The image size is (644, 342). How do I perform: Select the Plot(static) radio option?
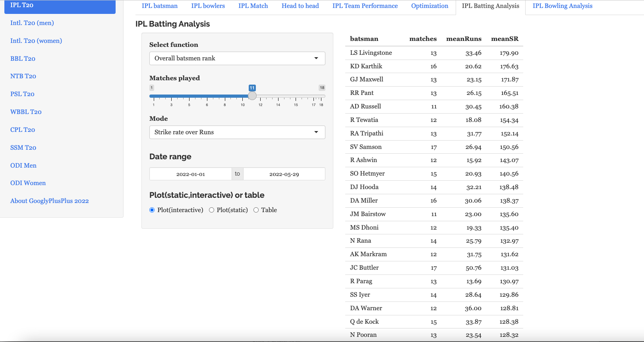[212, 210]
